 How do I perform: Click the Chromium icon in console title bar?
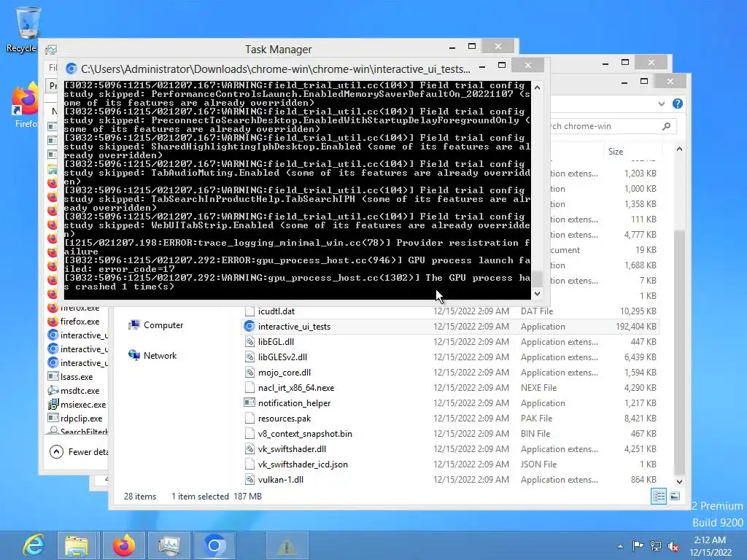(x=71, y=69)
